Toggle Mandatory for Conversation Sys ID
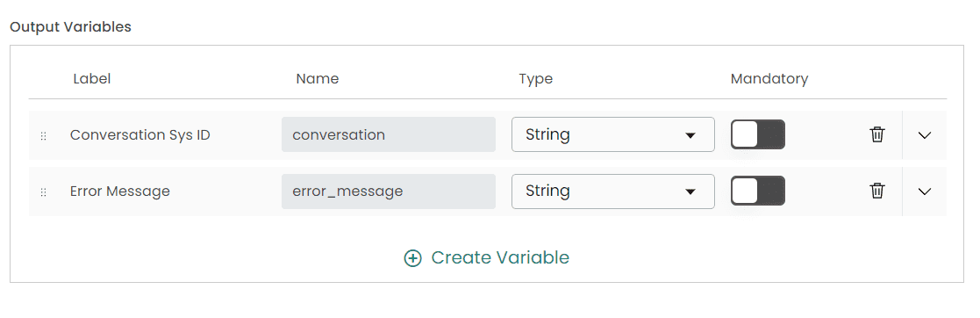980x318 pixels. [757, 134]
